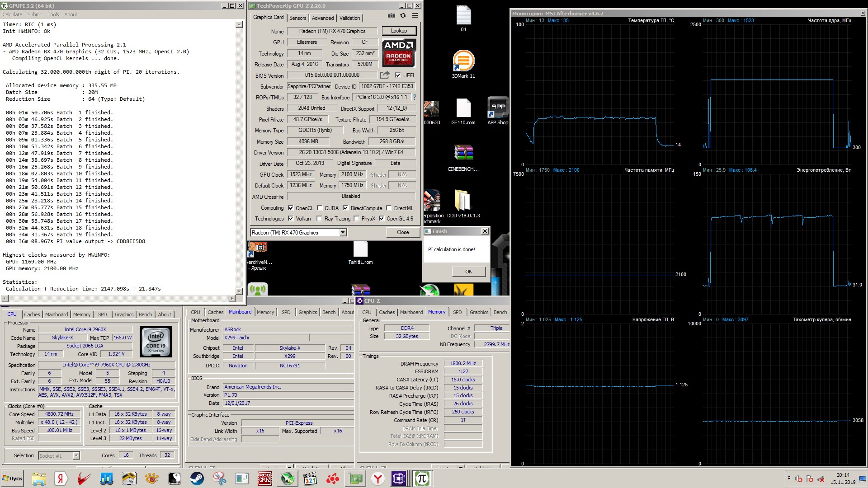Toggle the OpenCL checkbox

pyautogui.click(x=291, y=208)
